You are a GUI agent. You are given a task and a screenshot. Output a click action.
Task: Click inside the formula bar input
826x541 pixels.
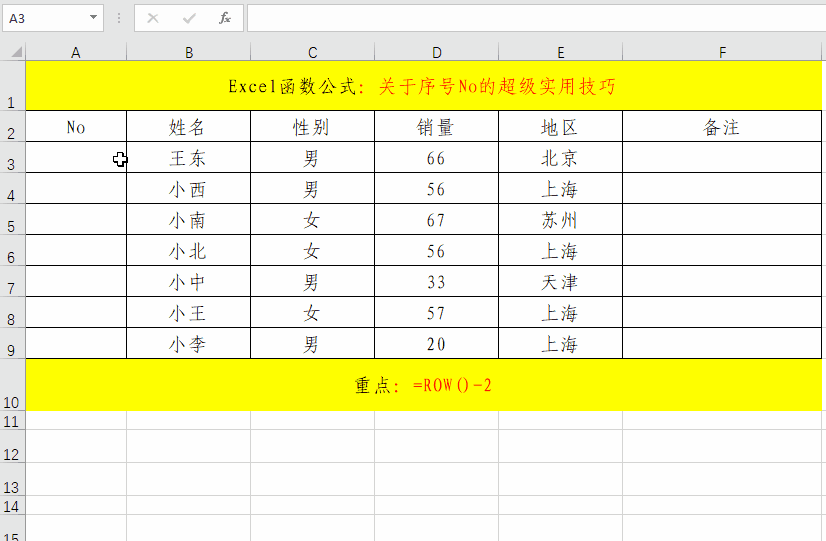[536, 18]
